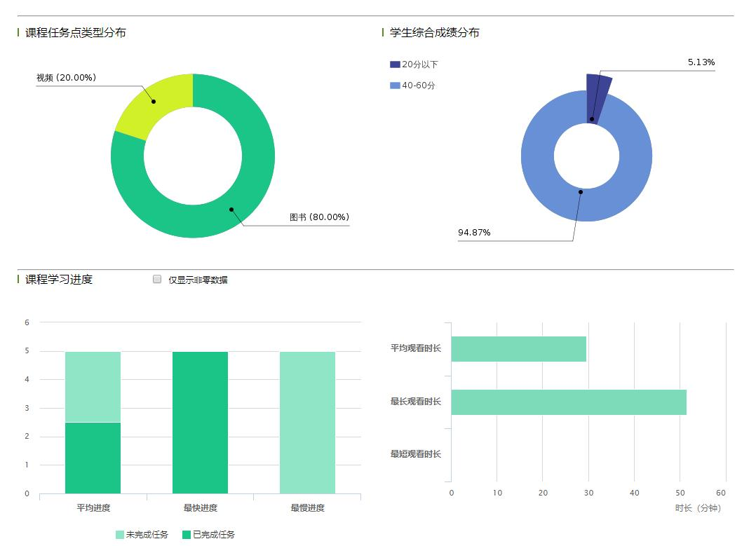The width and height of the screenshot is (756, 546).
Task: Click the 最短观看时长 axis label
Action: tap(415, 454)
